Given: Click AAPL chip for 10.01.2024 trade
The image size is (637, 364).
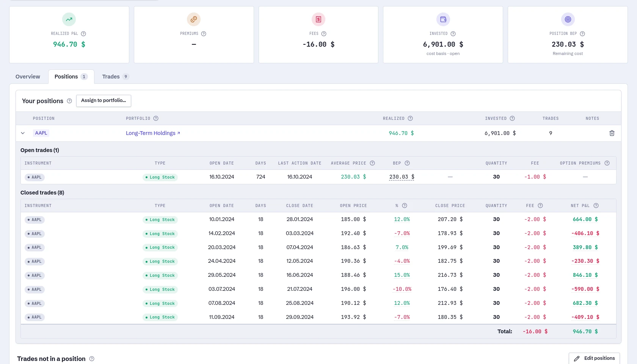Looking at the screenshot, I should pyautogui.click(x=35, y=220).
